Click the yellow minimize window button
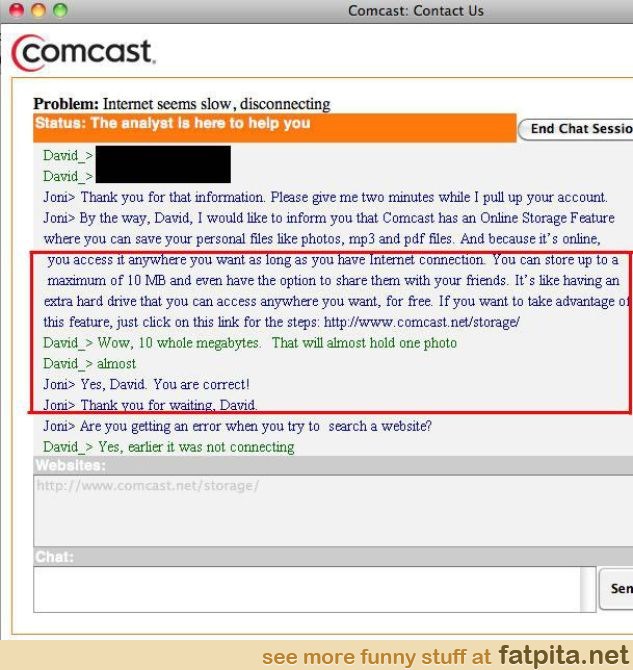The height and width of the screenshot is (670, 633). (38, 10)
